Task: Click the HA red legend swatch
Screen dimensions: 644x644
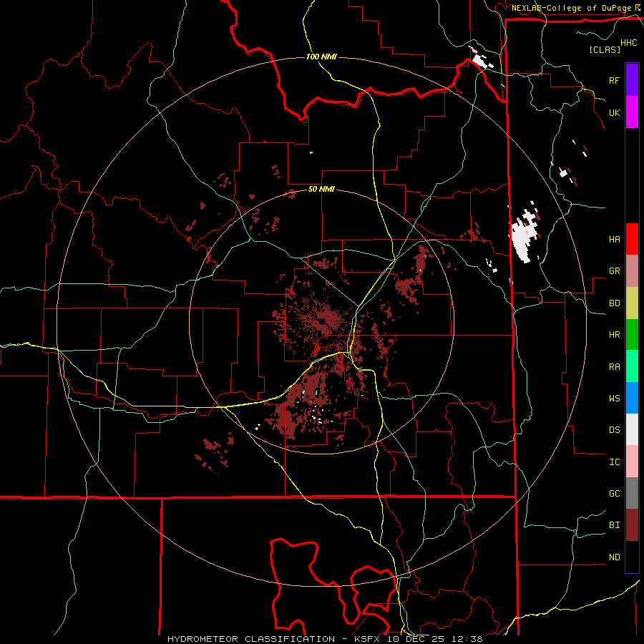Action: 632,239
